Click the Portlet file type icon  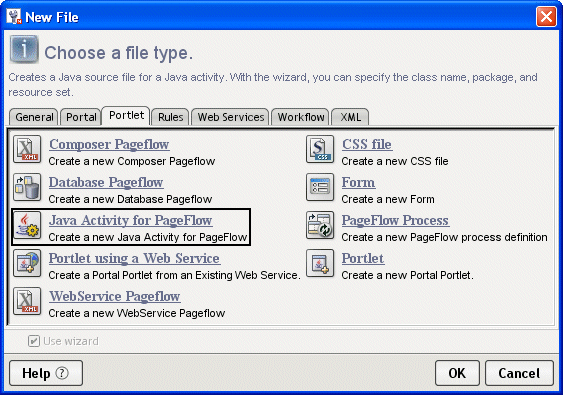[x=320, y=263]
